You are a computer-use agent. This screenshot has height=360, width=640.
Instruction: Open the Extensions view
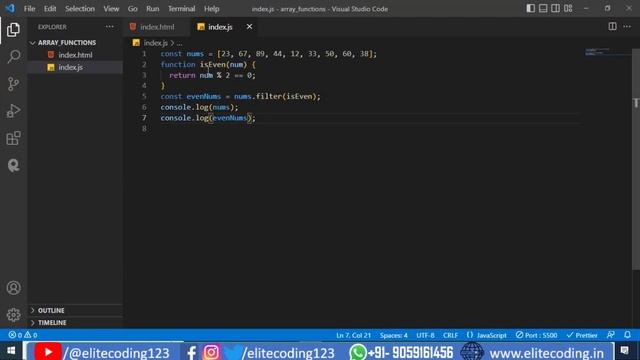[x=13, y=138]
